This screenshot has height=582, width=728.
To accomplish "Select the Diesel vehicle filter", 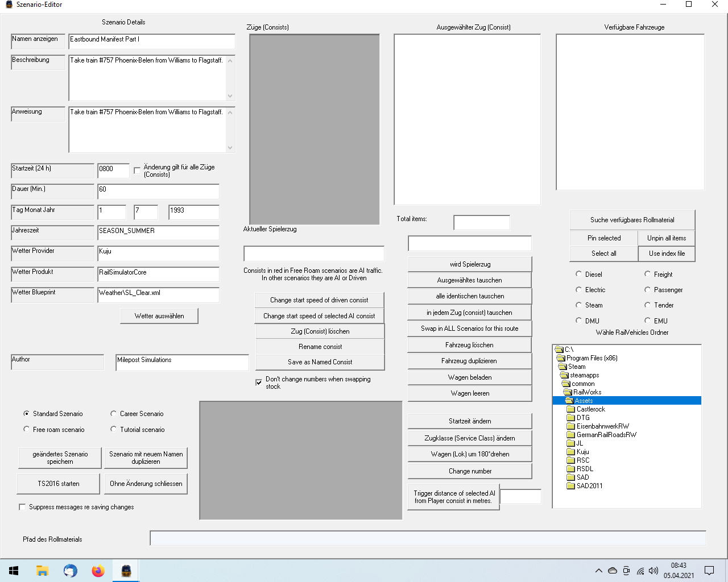I will tap(579, 274).
